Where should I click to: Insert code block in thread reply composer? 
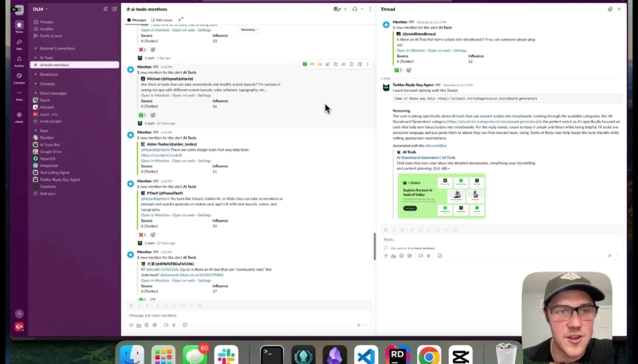[x=455, y=230]
